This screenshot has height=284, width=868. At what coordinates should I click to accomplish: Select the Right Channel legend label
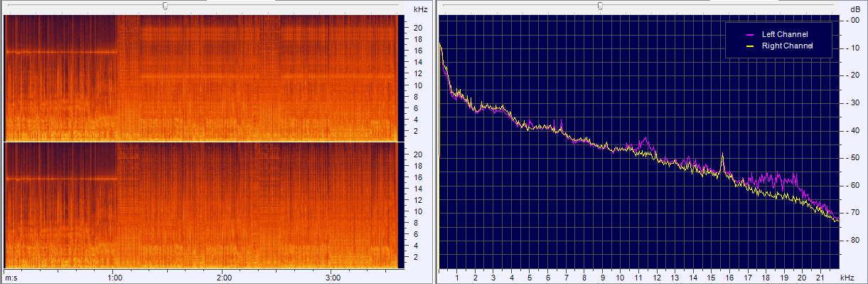787,46
